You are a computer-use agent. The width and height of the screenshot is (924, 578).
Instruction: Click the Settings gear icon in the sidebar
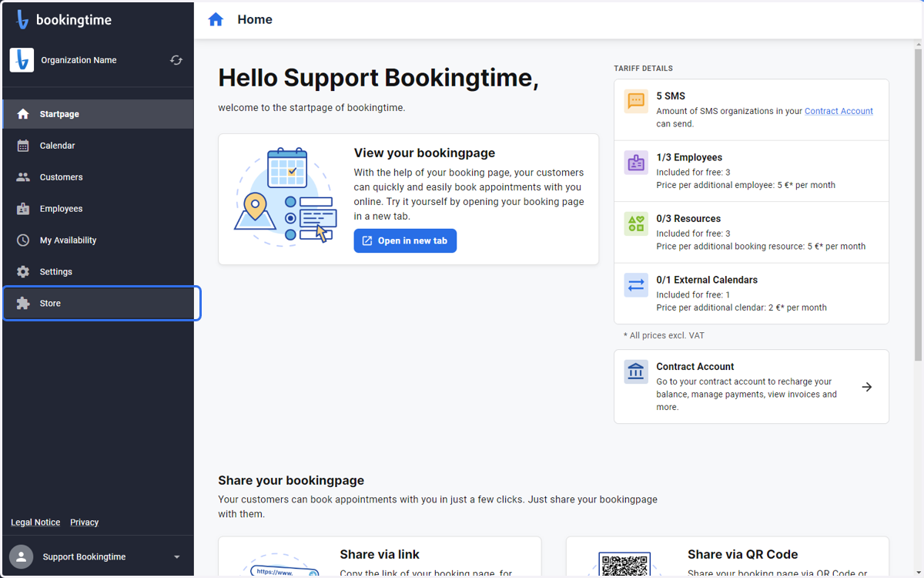pyautogui.click(x=23, y=272)
